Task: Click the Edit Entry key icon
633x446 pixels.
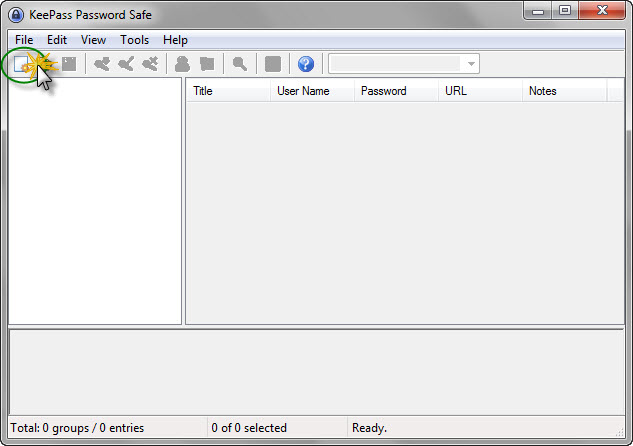Action: 126,64
